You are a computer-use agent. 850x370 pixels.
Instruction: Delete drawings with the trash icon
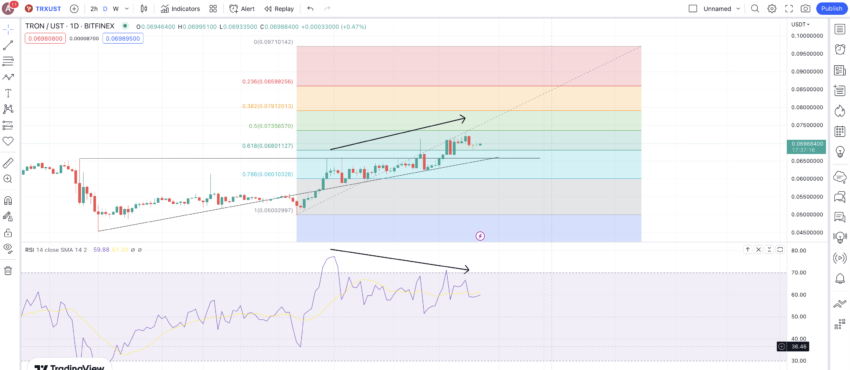[8, 270]
